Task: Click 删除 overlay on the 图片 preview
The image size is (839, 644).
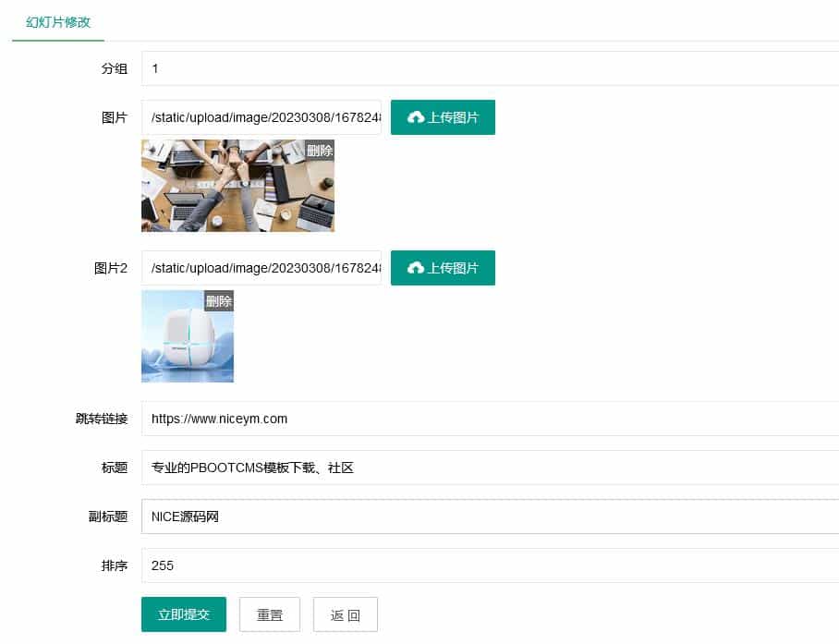Action: (318, 151)
